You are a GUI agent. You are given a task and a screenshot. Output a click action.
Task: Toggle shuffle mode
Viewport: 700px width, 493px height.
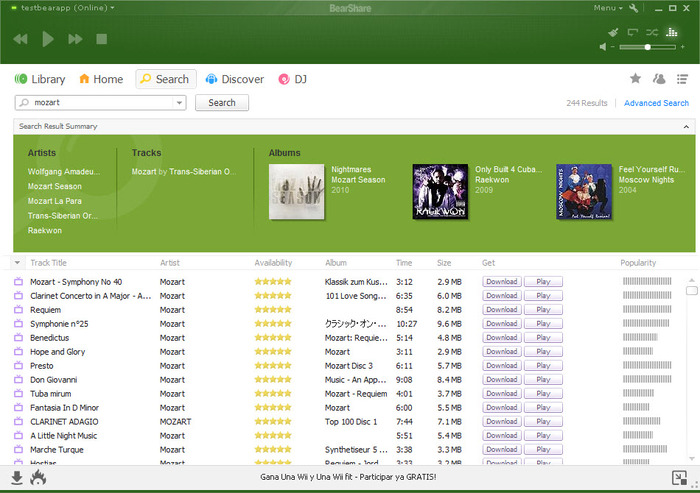[x=652, y=32]
